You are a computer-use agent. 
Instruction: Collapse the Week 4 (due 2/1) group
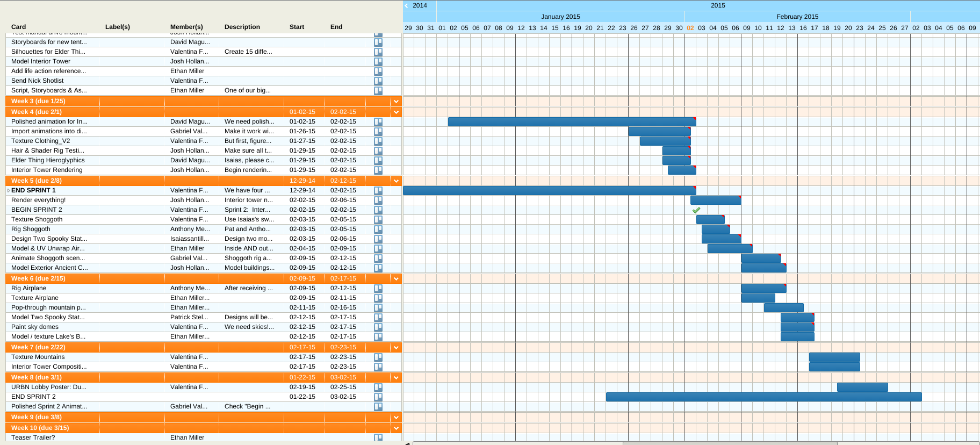pos(396,112)
